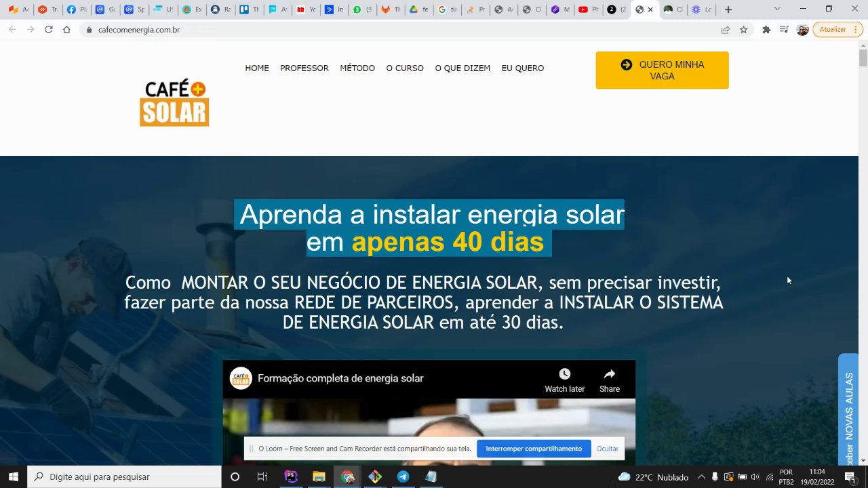Open the Windows Start menu
This screenshot has width=868, height=488.
[14, 476]
